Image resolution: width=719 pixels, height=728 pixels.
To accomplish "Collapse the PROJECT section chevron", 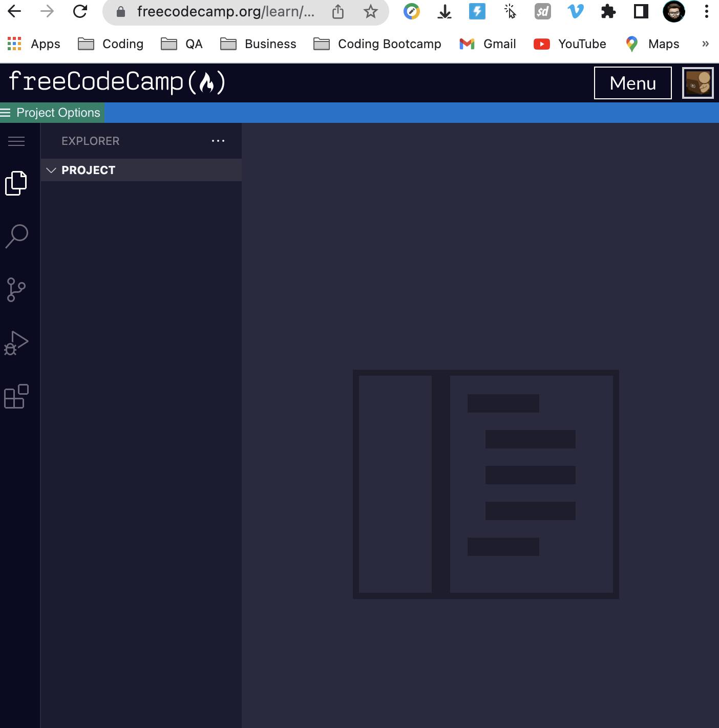I will (x=51, y=170).
